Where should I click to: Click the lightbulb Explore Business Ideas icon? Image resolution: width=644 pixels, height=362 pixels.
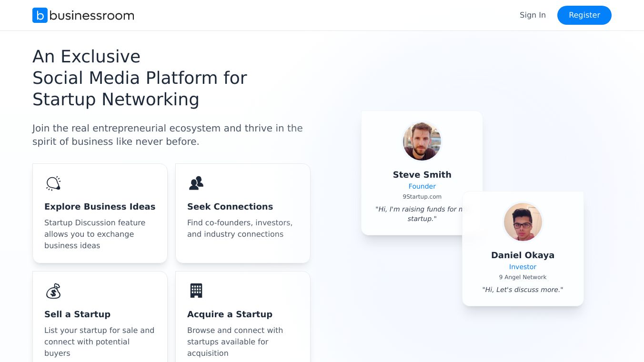coord(53,183)
